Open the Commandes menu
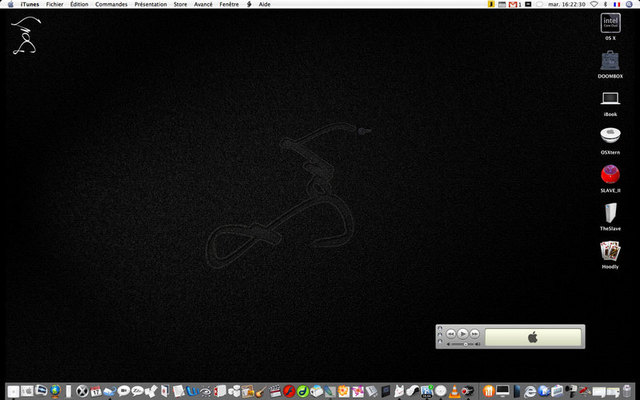640x400 pixels. (x=111, y=4)
